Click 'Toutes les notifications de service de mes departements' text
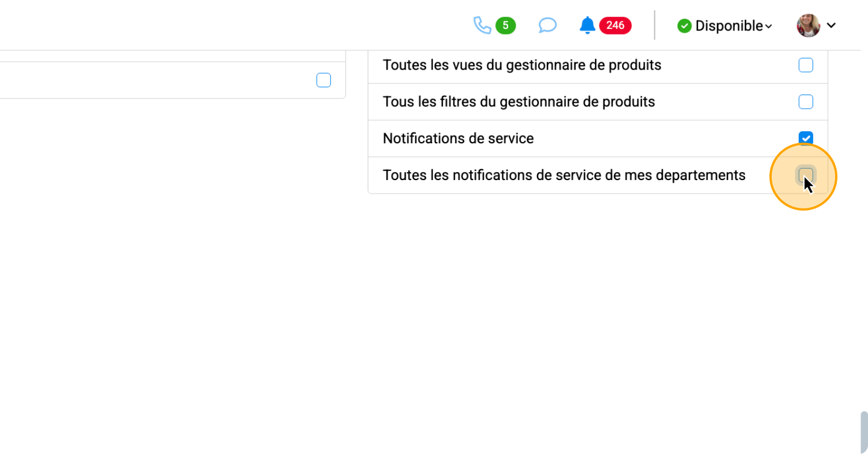The height and width of the screenshot is (454, 868). tap(564, 175)
